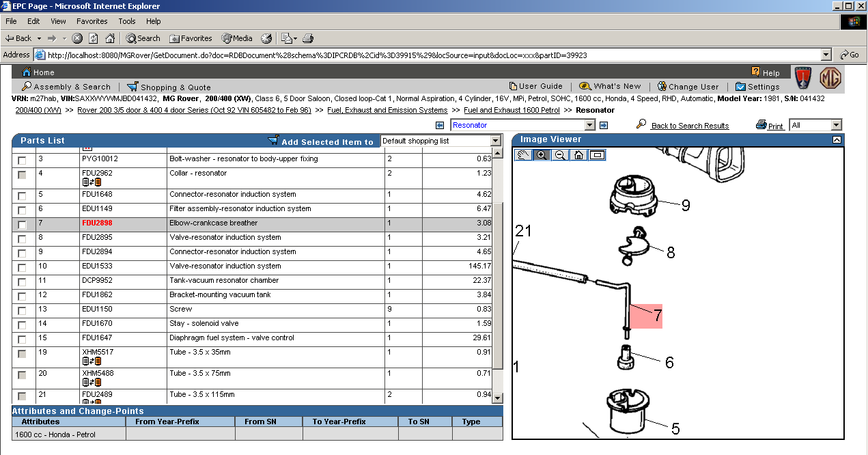This screenshot has height=455, width=868.
Task: Click the Help question mark icon
Action: (x=755, y=71)
